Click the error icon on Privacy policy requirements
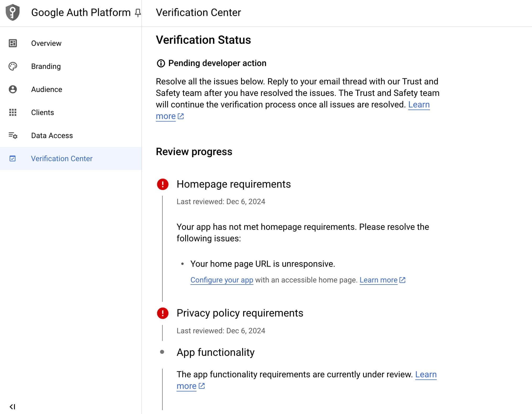This screenshot has height=414, width=532. [163, 313]
